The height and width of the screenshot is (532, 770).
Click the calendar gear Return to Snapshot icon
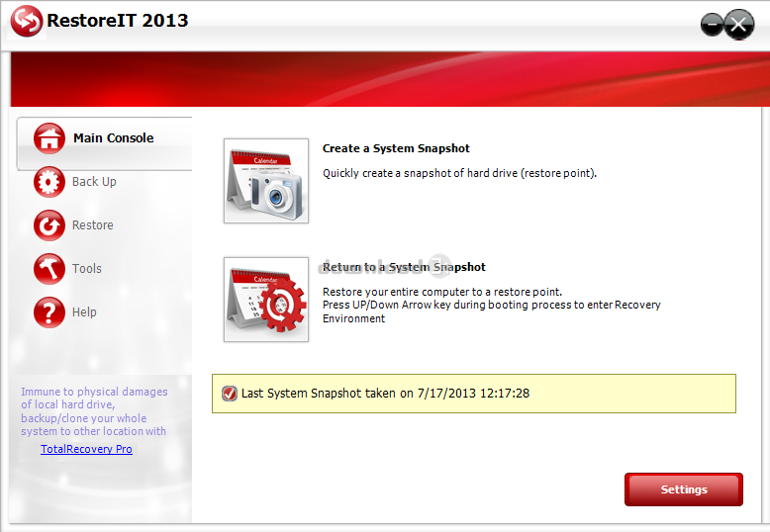click(266, 300)
